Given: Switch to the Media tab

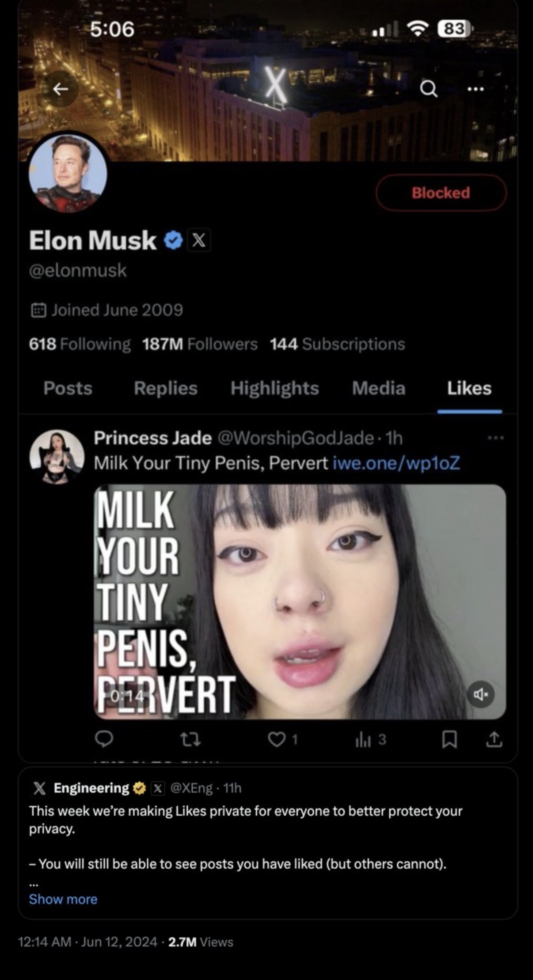Looking at the screenshot, I should [379, 388].
